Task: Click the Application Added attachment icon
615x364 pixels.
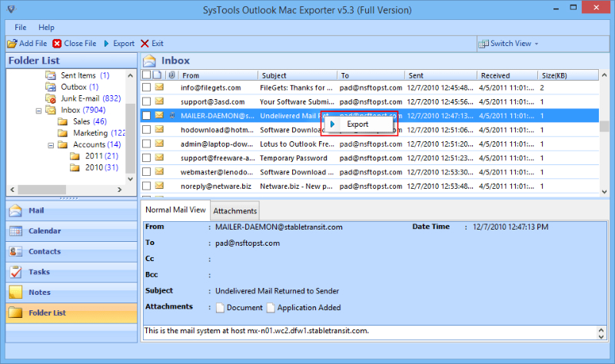Action: click(271, 308)
